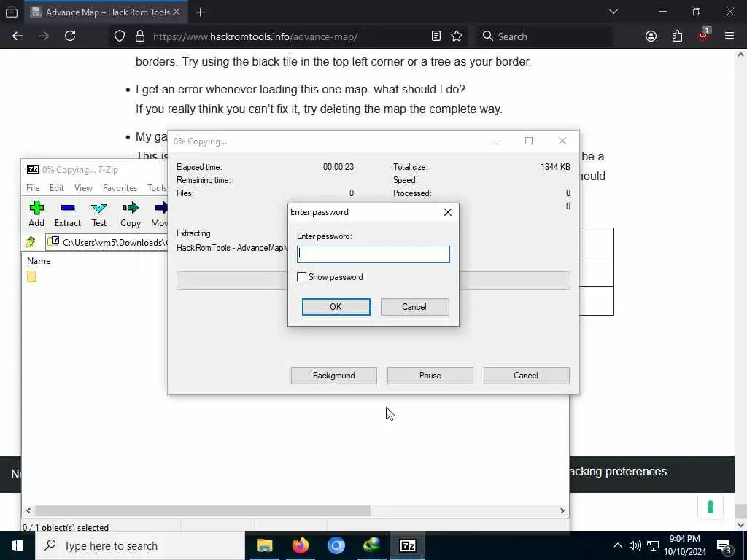Viewport: 747px width, 560px height.
Task: Open the File menu in 7-Zip
Action: click(x=33, y=188)
